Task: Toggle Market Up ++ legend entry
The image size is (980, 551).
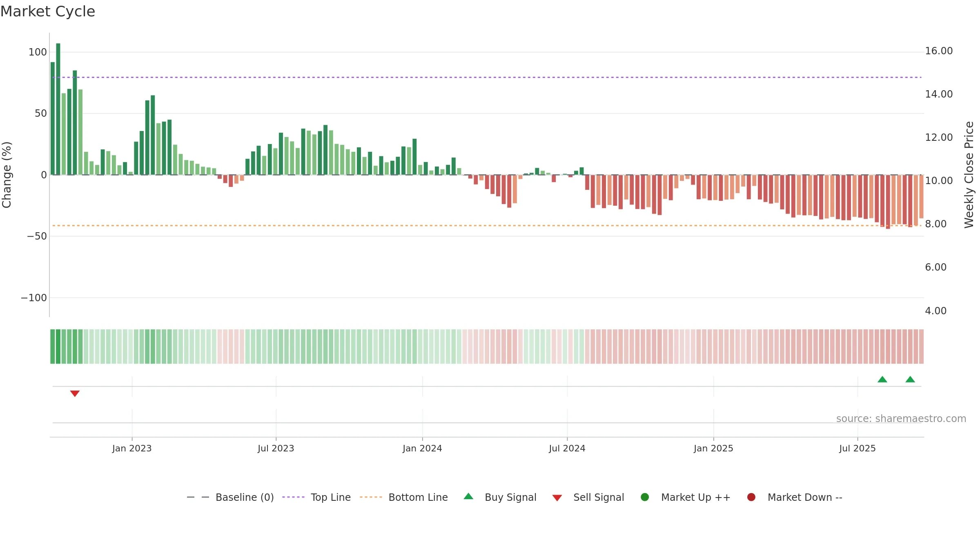Action: pyautogui.click(x=686, y=497)
